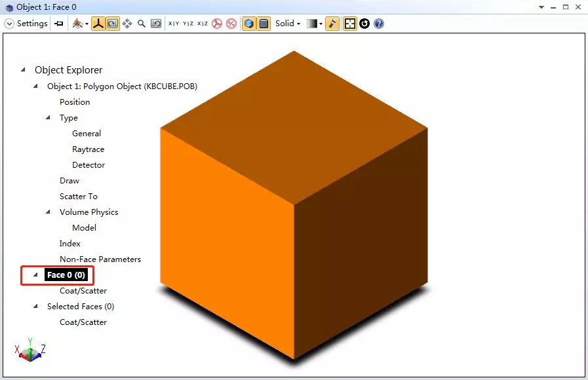Image resolution: width=588 pixels, height=380 pixels.
Task: Click the reset view icon
Action: [156, 24]
